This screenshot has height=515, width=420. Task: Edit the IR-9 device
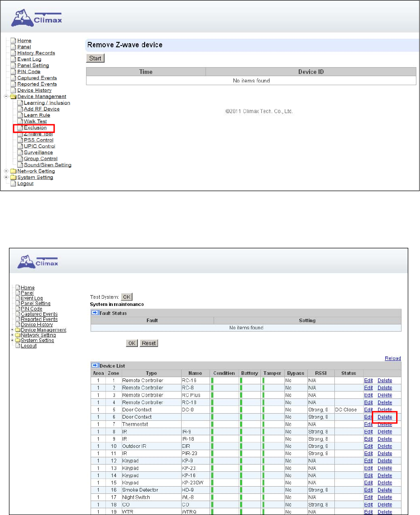click(369, 432)
